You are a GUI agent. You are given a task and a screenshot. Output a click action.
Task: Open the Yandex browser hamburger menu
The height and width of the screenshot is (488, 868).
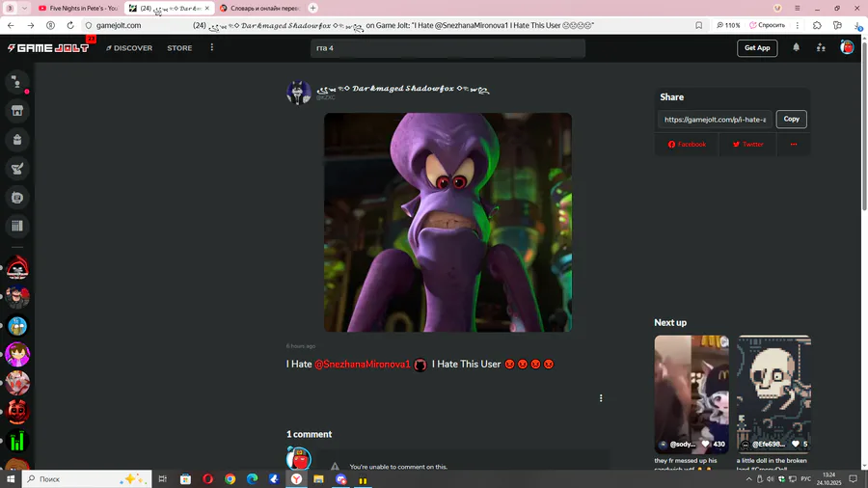798,9
